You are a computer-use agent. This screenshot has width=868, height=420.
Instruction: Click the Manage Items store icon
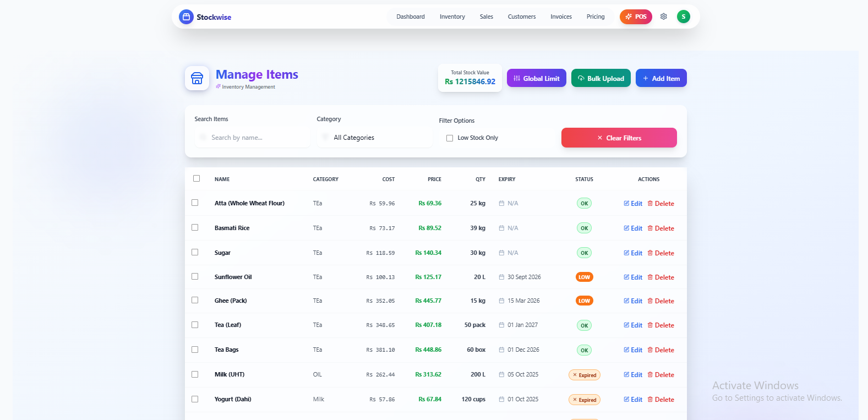tap(197, 78)
